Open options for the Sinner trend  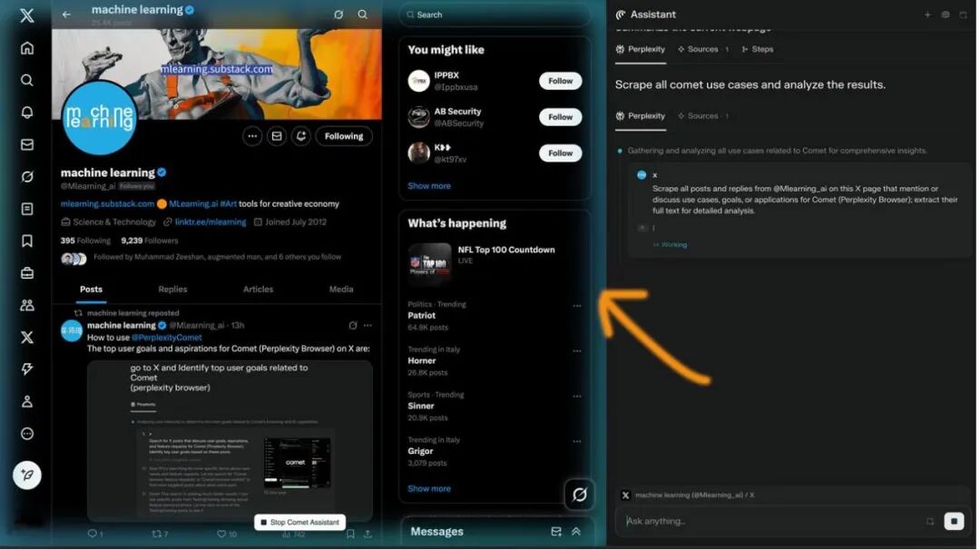(577, 396)
